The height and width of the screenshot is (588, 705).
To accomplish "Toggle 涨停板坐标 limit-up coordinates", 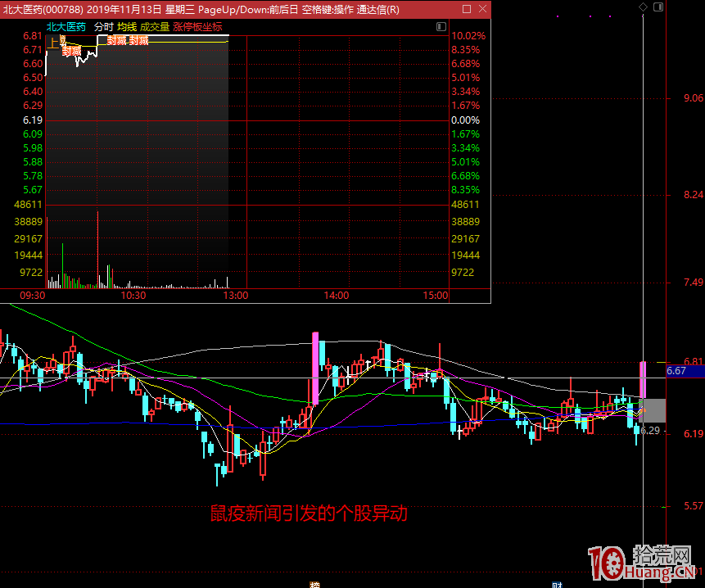I will pyautogui.click(x=197, y=26).
